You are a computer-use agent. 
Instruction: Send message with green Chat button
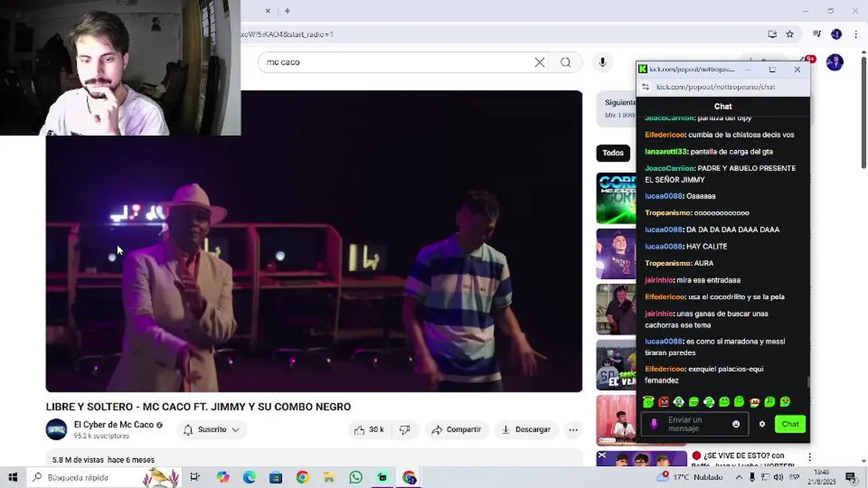click(790, 424)
